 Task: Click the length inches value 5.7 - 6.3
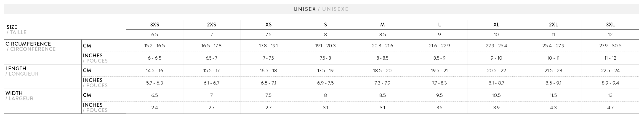tap(154, 83)
